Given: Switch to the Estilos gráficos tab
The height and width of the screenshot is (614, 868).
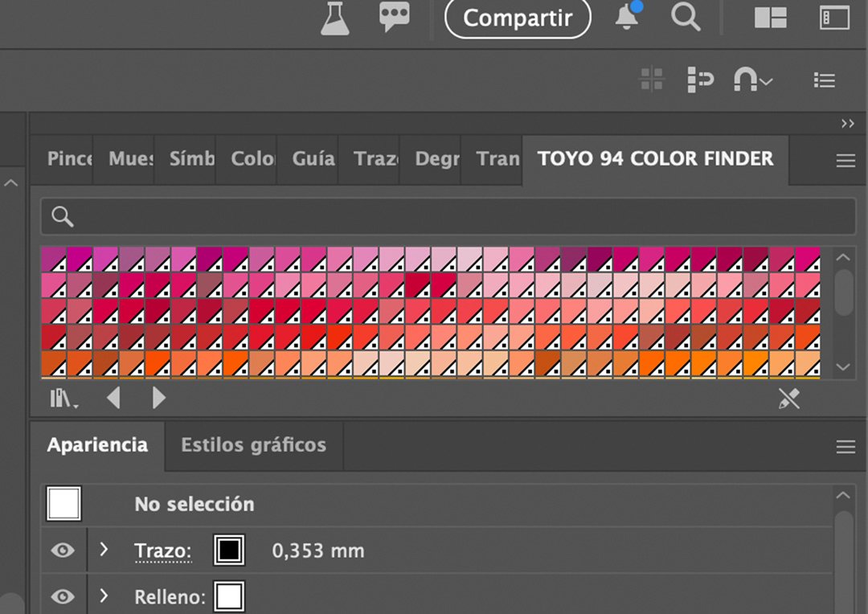Looking at the screenshot, I should click(x=253, y=445).
